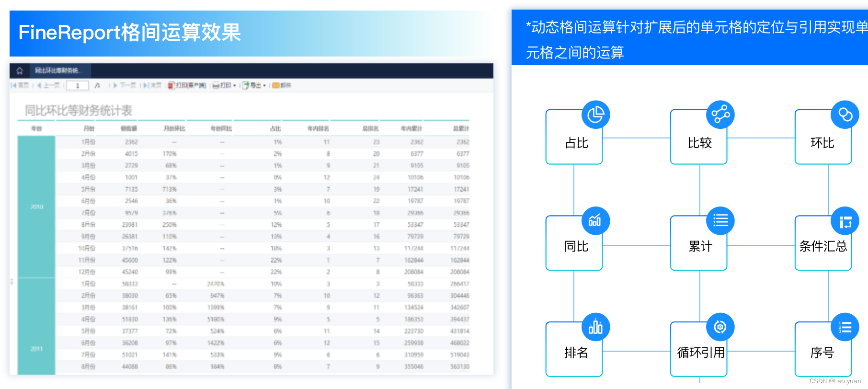Click the 排名 bar chart icon
Image resolution: width=868 pixels, height=389 pixels.
click(595, 327)
